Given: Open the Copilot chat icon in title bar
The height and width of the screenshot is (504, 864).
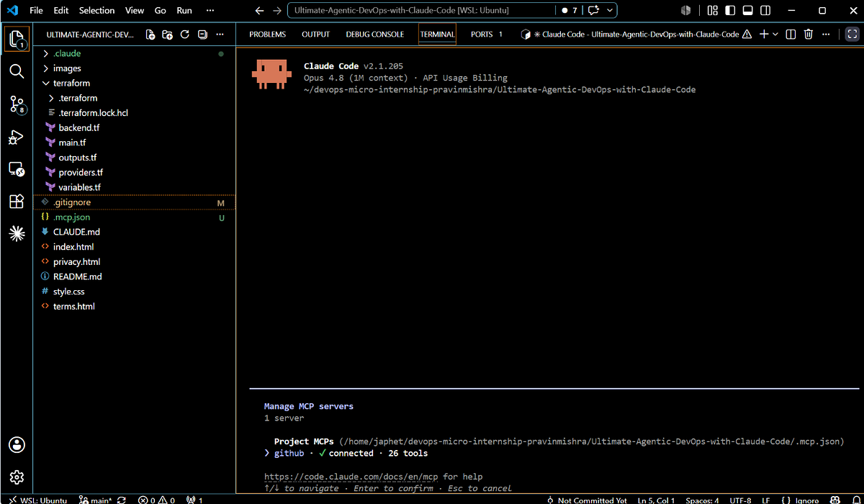Looking at the screenshot, I should (x=594, y=11).
